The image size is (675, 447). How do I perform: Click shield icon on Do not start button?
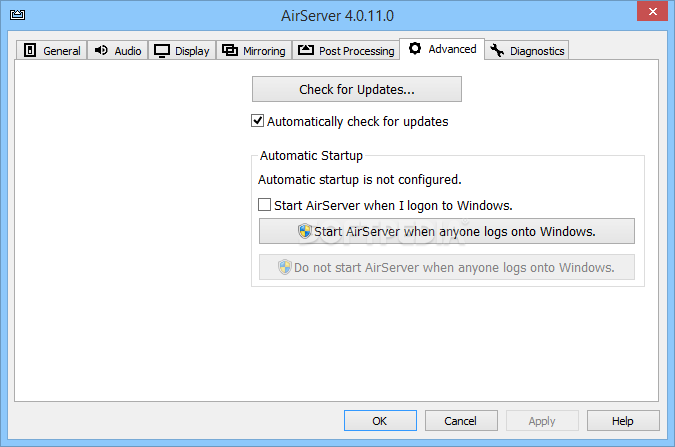pyautogui.click(x=285, y=267)
